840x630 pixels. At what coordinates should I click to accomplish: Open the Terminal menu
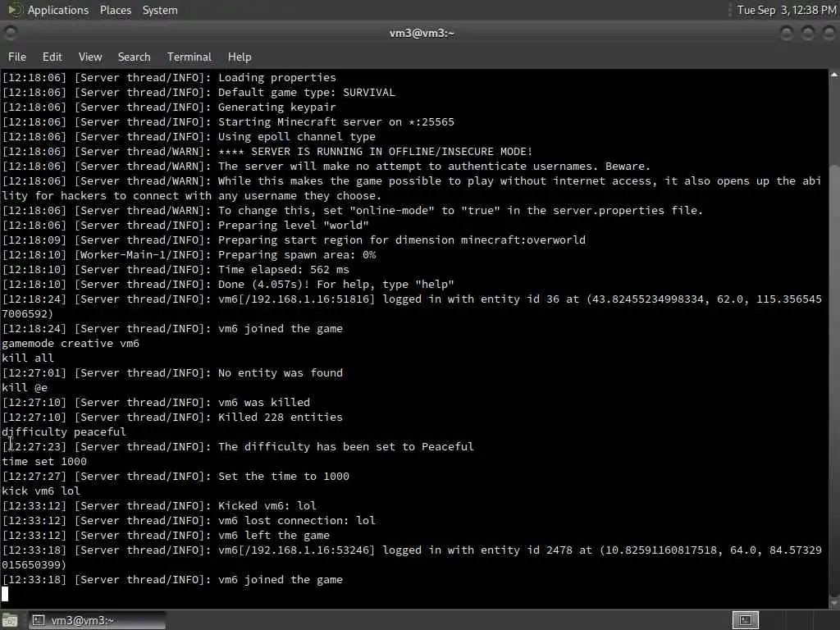(x=189, y=57)
